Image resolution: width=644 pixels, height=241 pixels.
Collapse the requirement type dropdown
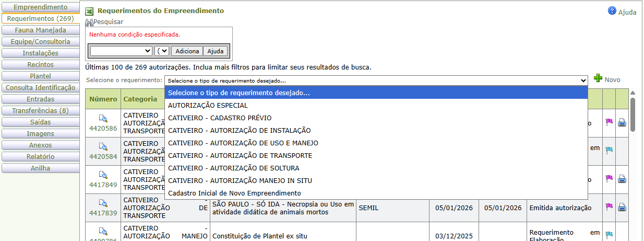583,81
